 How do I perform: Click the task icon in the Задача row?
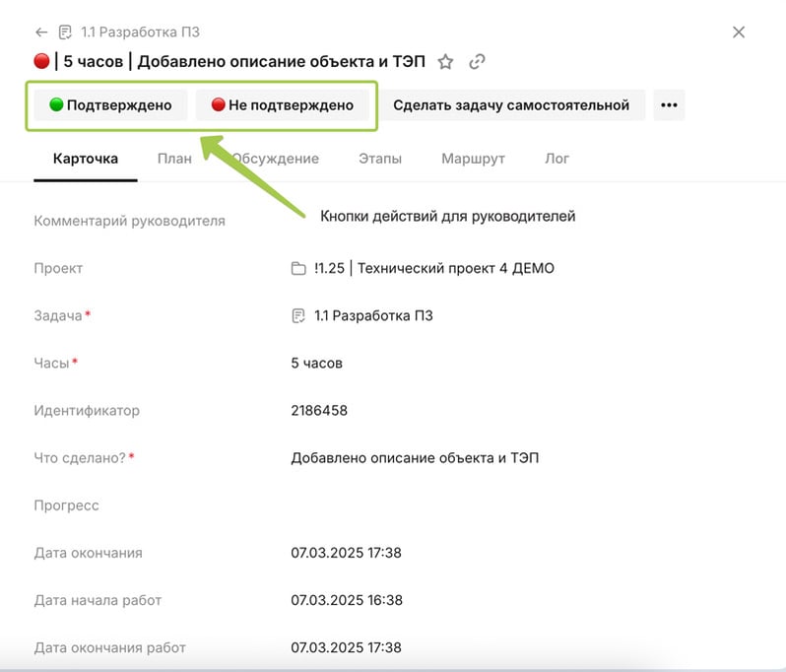click(298, 316)
